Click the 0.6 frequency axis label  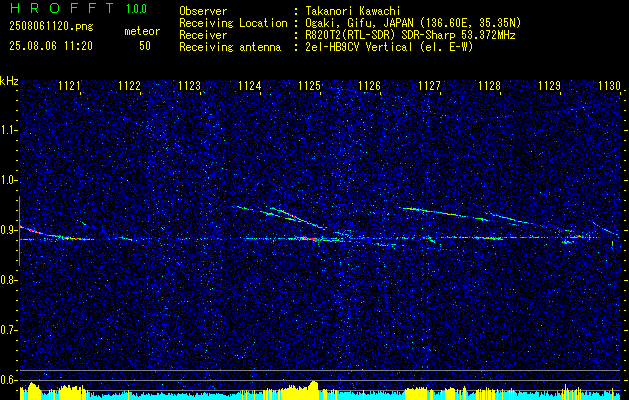(9, 380)
